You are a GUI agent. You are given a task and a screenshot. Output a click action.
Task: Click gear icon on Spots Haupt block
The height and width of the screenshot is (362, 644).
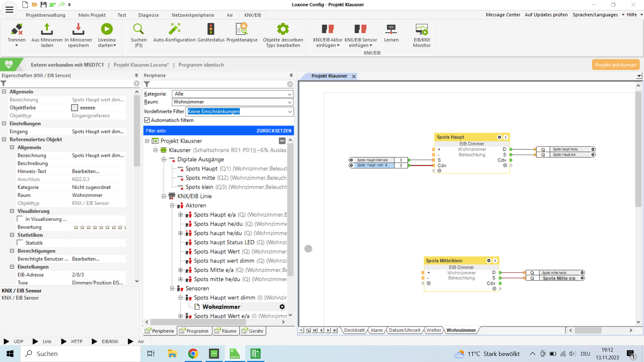pyautogui.click(x=499, y=137)
